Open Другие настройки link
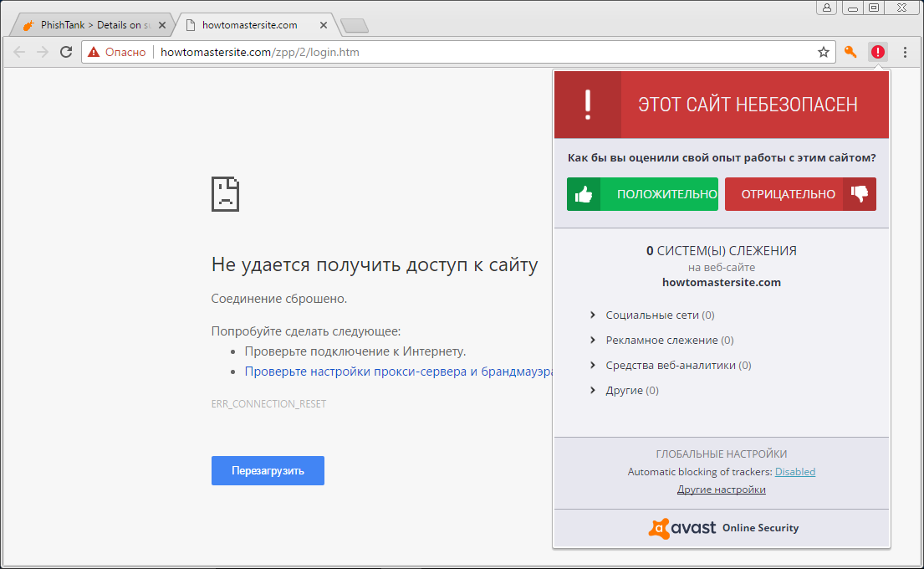The height and width of the screenshot is (569, 924). point(721,489)
